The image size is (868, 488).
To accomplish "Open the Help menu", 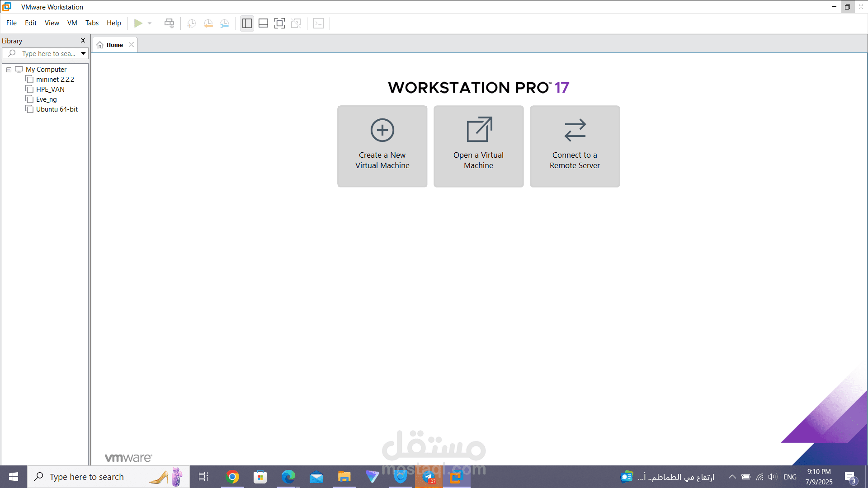I will 114,23.
